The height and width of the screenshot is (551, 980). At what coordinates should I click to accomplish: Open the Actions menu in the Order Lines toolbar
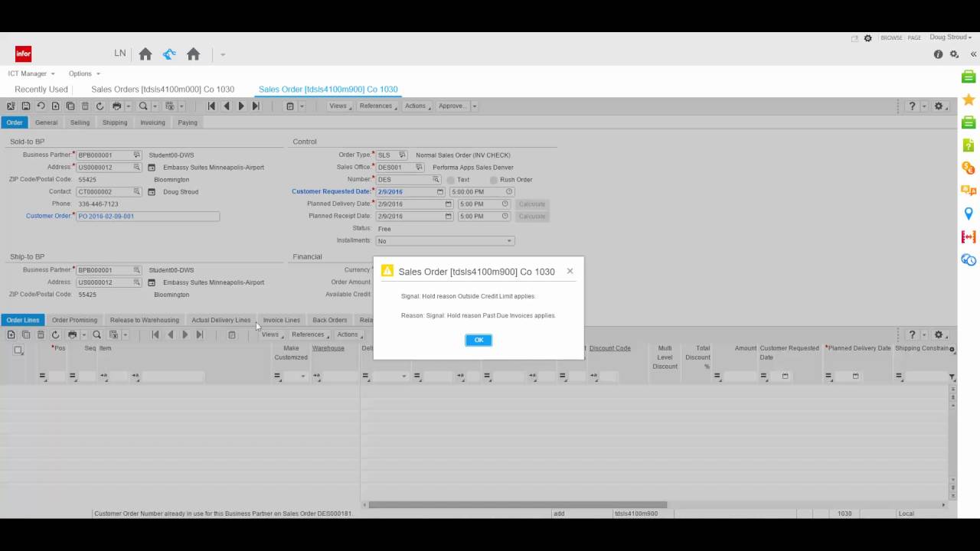pos(349,334)
